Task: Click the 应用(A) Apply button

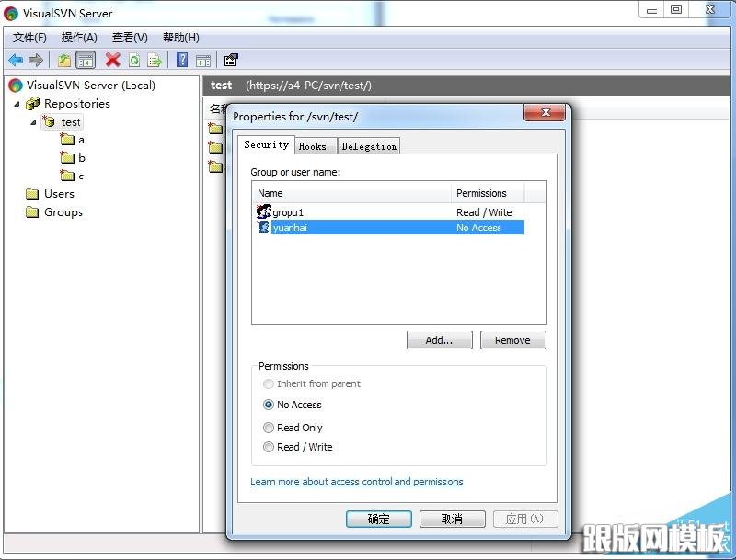Action: pyautogui.click(x=525, y=519)
